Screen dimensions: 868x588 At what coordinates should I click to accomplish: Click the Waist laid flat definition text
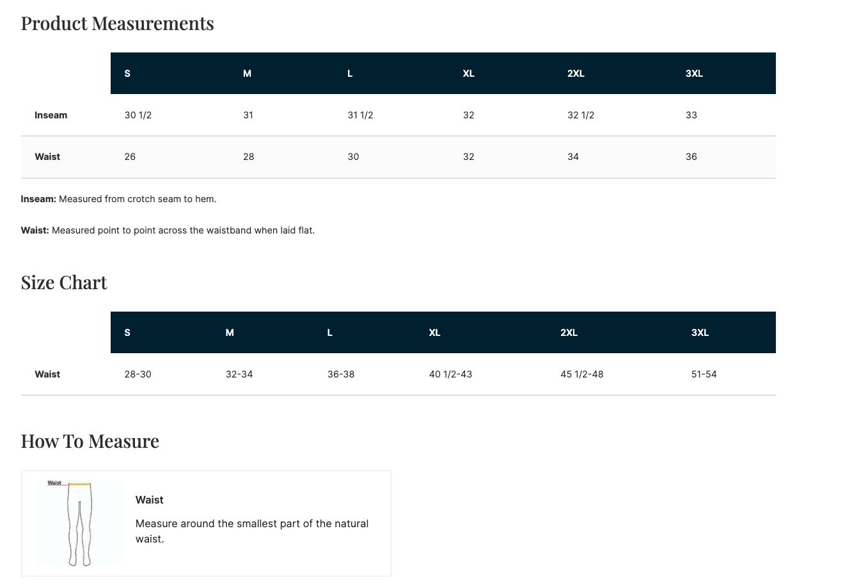click(x=168, y=230)
